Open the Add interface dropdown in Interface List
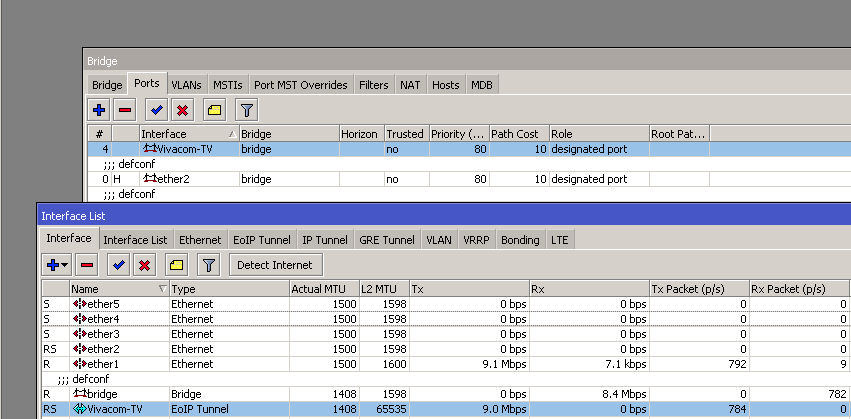 tap(56, 265)
